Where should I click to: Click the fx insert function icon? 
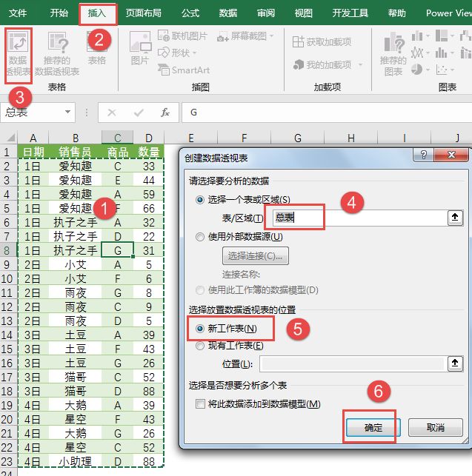[165, 113]
